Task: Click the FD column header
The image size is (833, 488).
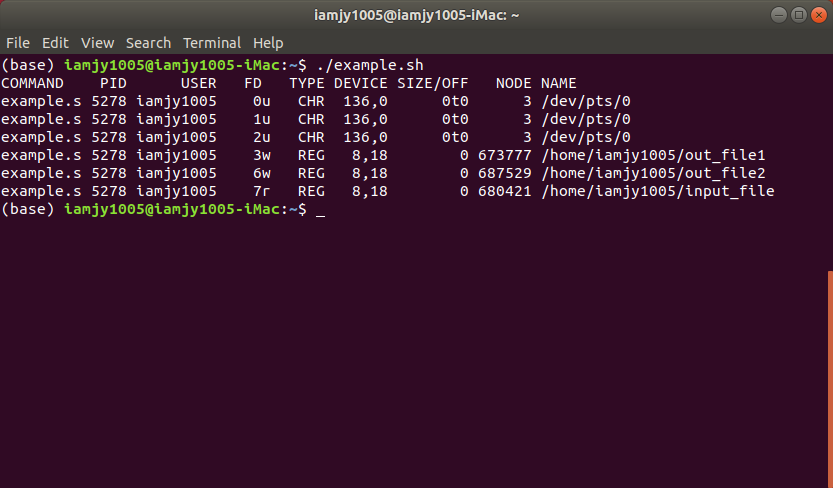Action: pos(253,83)
